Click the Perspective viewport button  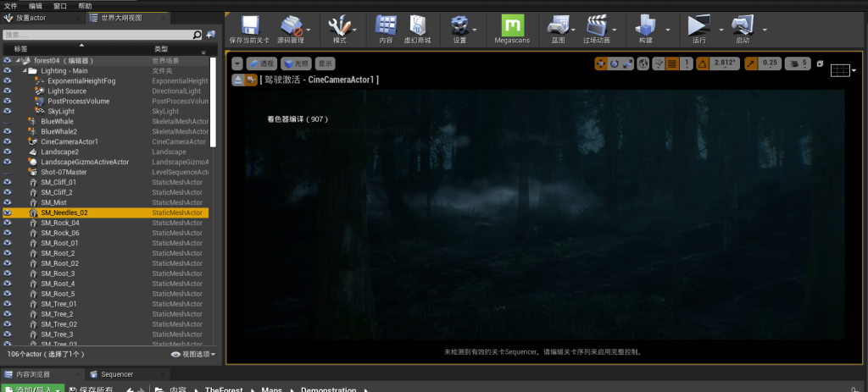click(262, 63)
